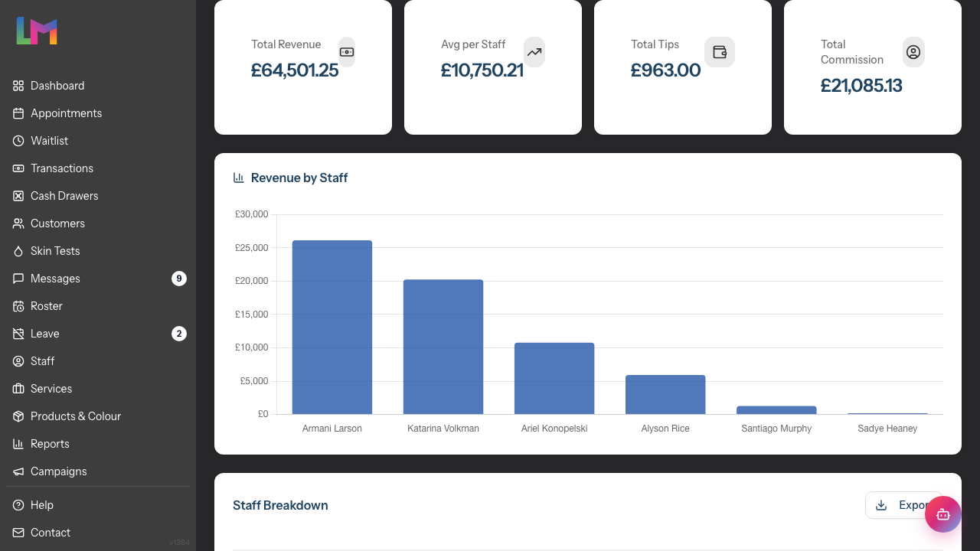Click the Export button
980x551 pixels.
point(903,505)
